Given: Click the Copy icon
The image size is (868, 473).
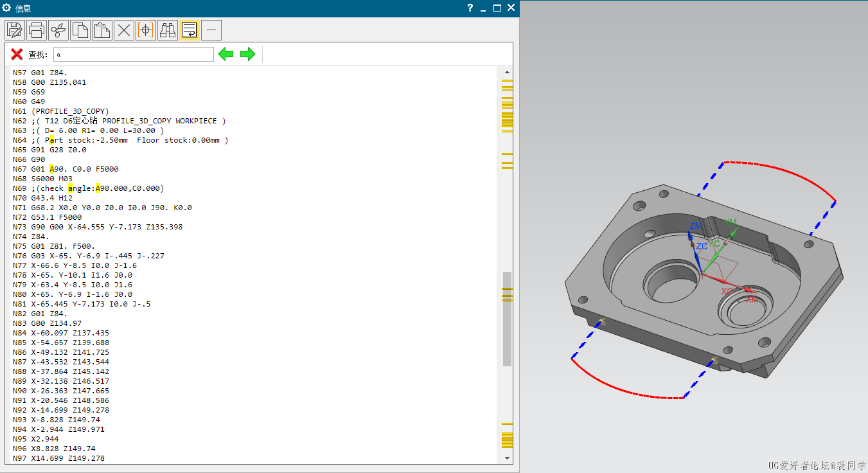Looking at the screenshot, I should pyautogui.click(x=80, y=30).
